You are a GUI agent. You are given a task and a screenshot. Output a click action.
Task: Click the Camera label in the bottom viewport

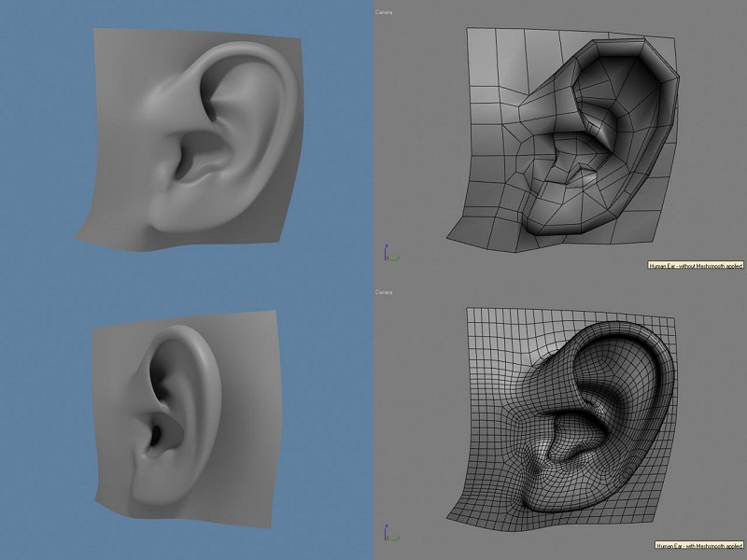tap(384, 292)
